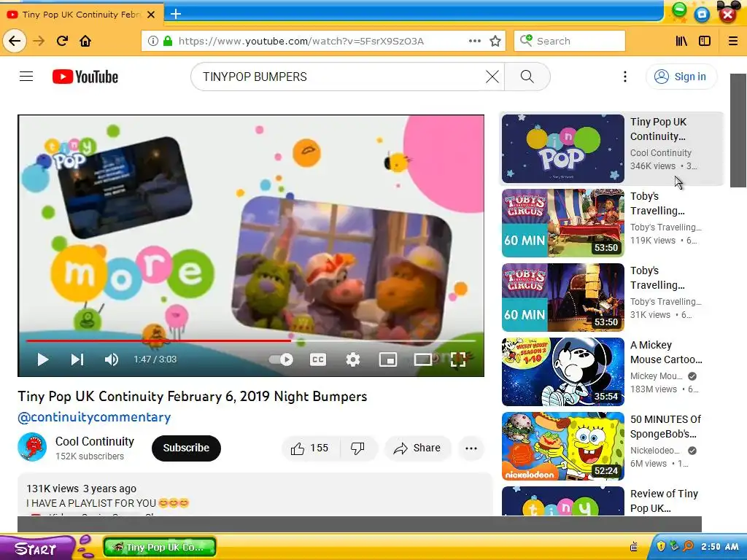Skip to the next video
The height and width of the screenshot is (560, 747).
77,359
